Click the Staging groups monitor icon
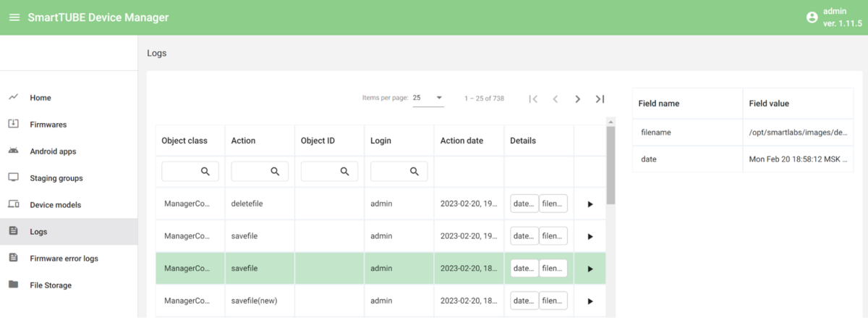Screen dimensions: 868x318 [13, 177]
